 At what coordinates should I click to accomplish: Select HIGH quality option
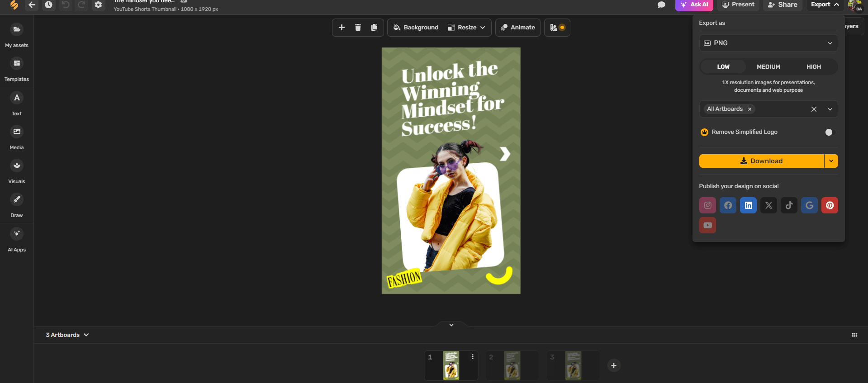pyautogui.click(x=813, y=66)
